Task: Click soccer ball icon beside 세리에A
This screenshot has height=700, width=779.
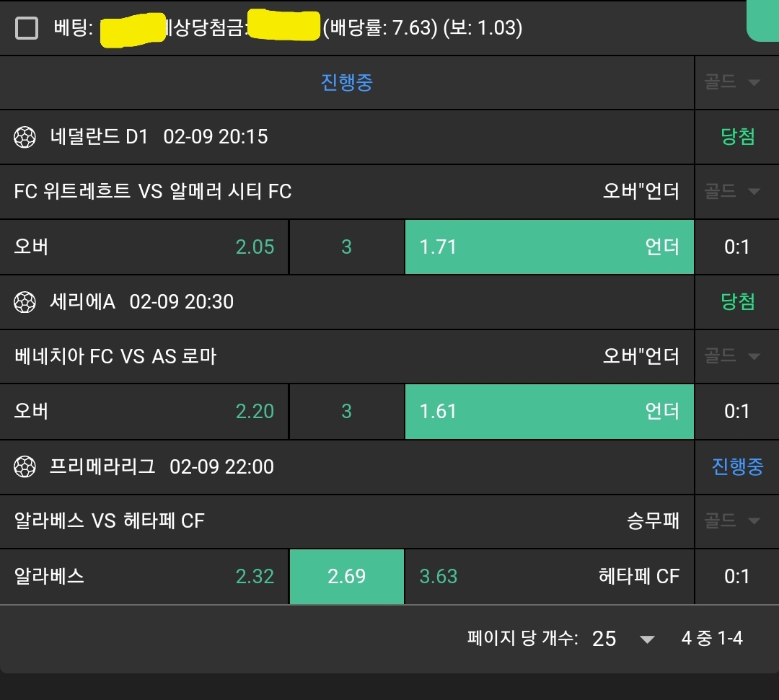Action: (x=25, y=301)
